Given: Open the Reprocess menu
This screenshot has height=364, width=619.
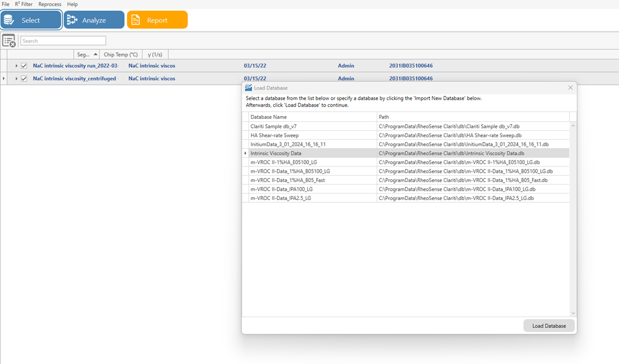Looking at the screenshot, I should (x=50, y=4).
